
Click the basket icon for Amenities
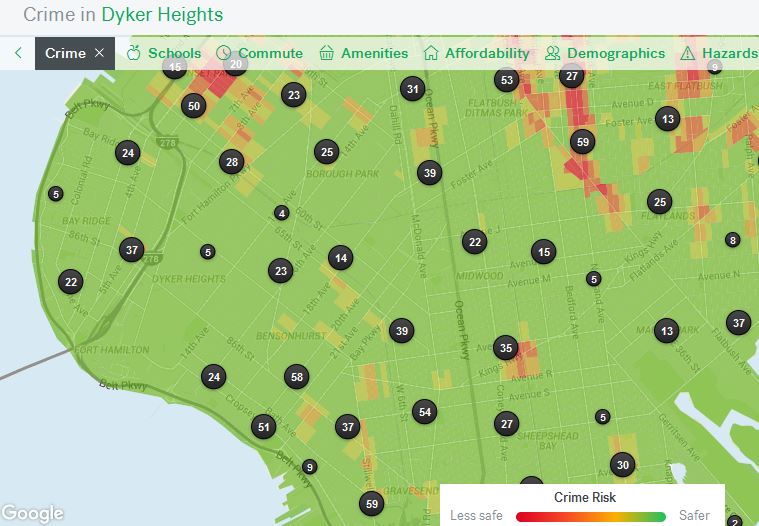coord(327,53)
